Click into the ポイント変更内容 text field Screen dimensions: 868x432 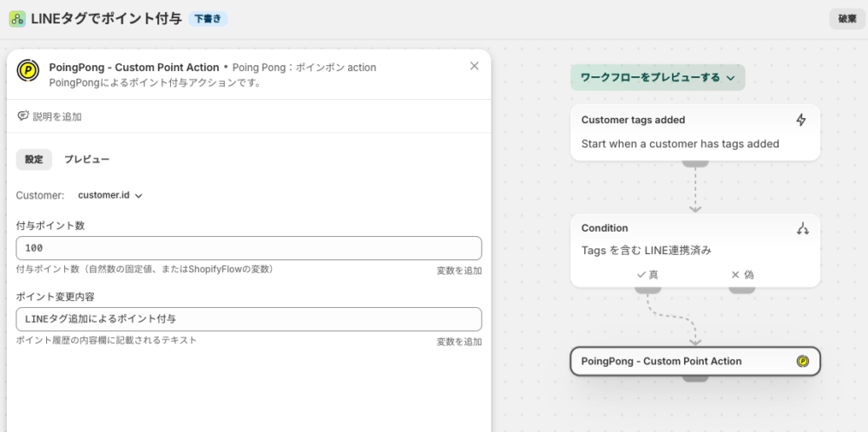[x=248, y=319]
